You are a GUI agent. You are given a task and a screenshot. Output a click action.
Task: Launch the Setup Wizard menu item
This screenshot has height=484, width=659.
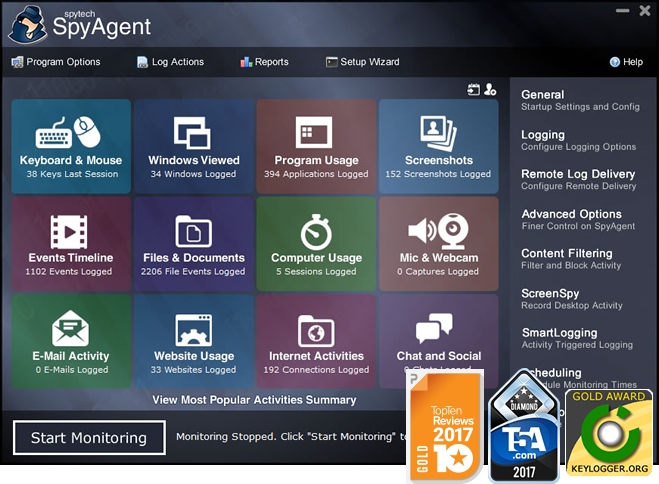click(x=363, y=62)
